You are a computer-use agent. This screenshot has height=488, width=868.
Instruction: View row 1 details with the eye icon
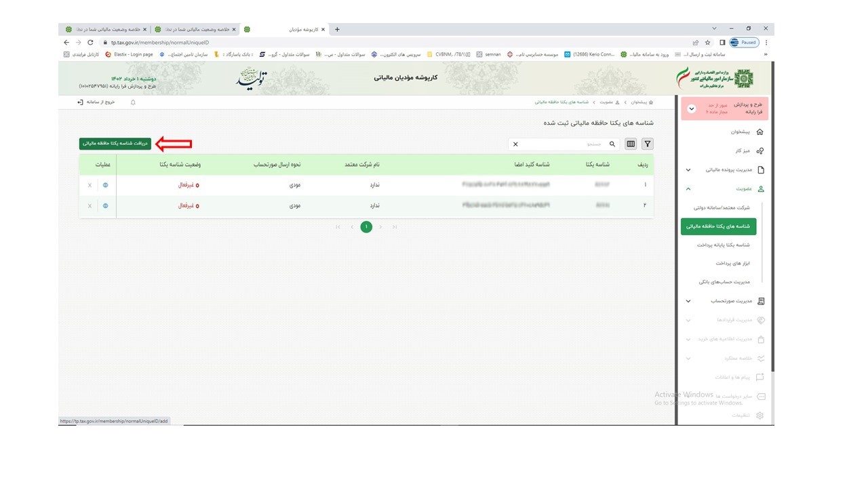[x=105, y=185]
